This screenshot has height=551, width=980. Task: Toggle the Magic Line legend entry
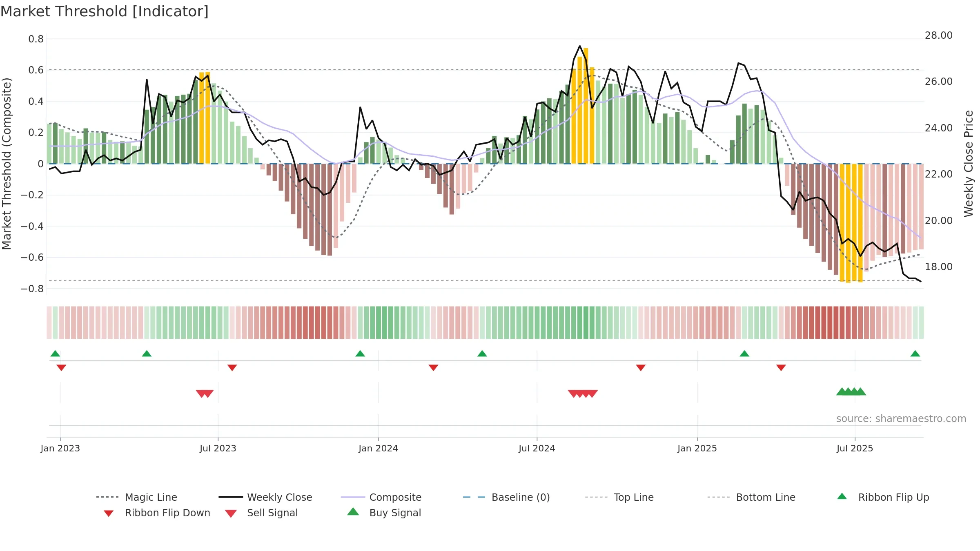(x=137, y=497)
